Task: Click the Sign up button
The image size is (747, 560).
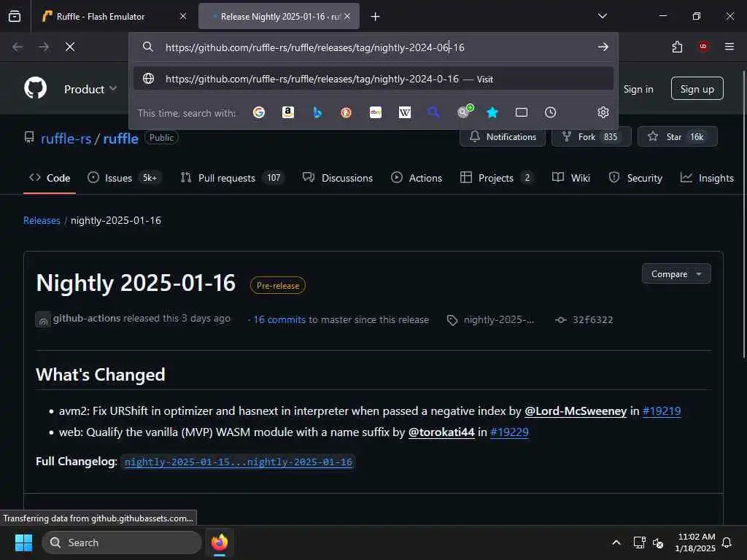Action: click(697, 89)
